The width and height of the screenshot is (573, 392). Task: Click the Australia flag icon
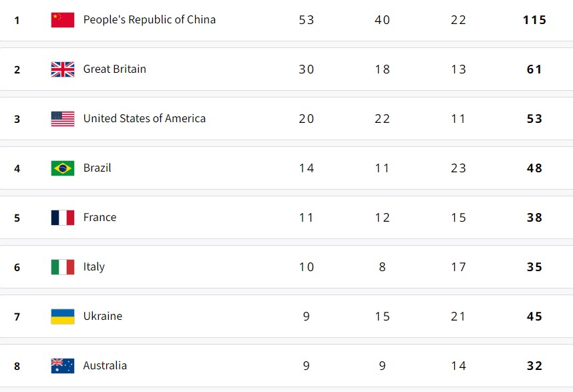point(63,366)
